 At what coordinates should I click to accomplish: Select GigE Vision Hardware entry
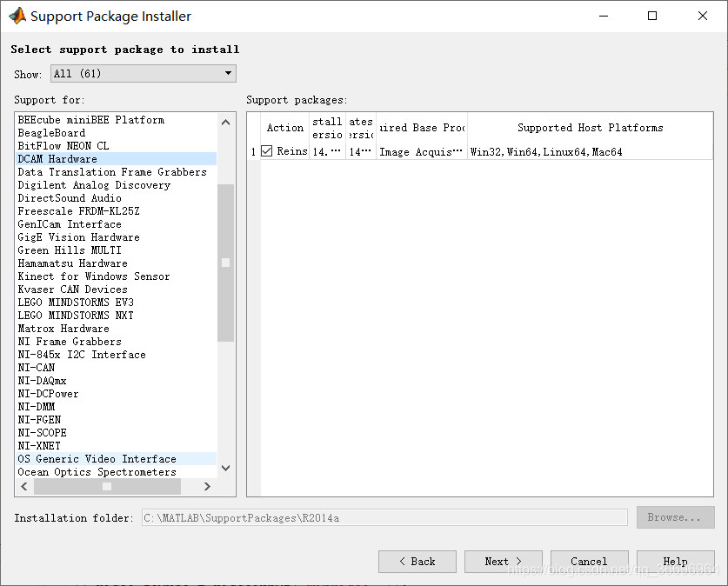[116, 237]
